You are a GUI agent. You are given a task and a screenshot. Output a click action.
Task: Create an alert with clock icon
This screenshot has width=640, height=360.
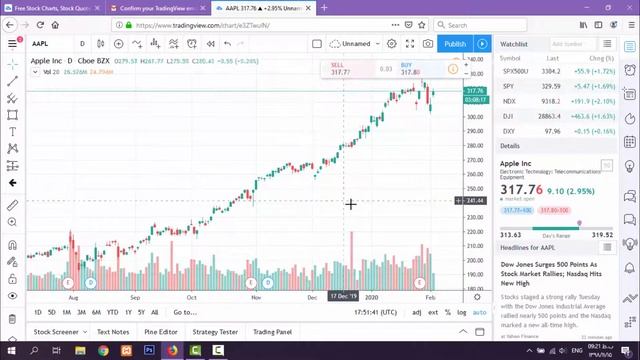(x=192, y=44)
